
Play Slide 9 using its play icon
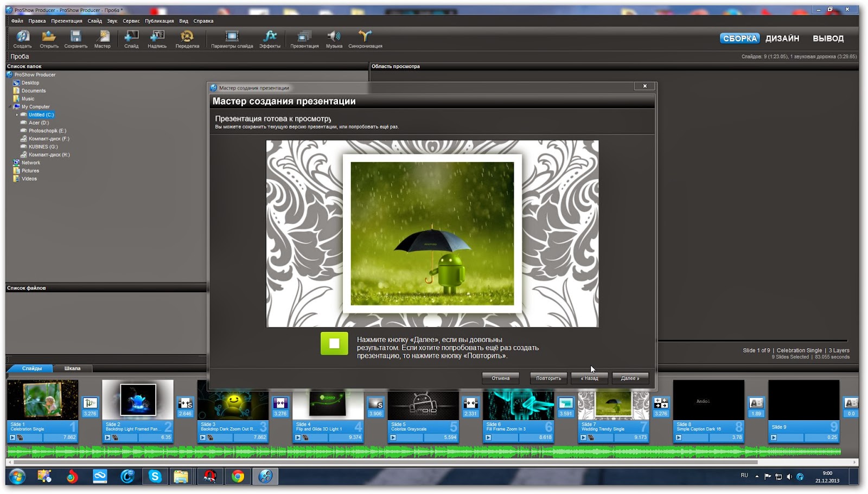pos(774,438)
